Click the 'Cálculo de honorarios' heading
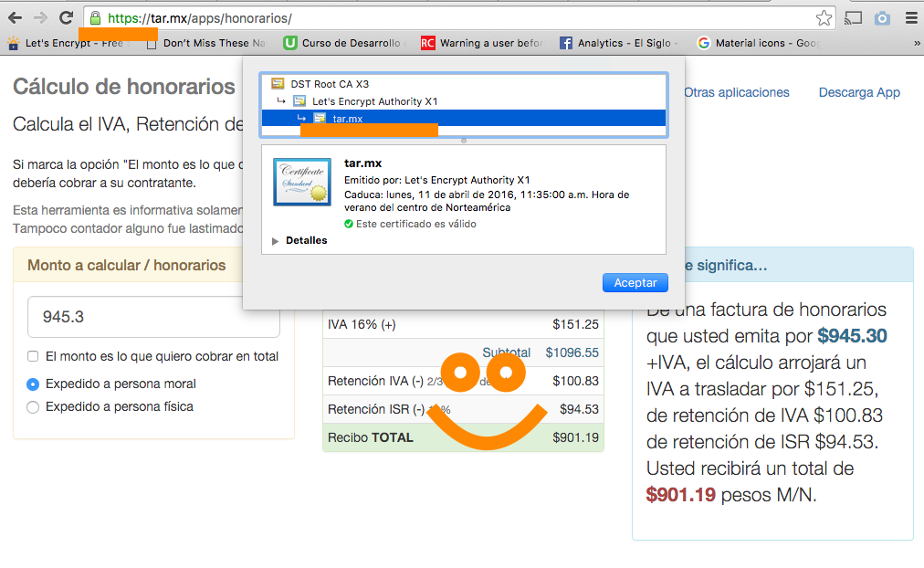Viewport: 924px width, 568px height. [124, 87]
